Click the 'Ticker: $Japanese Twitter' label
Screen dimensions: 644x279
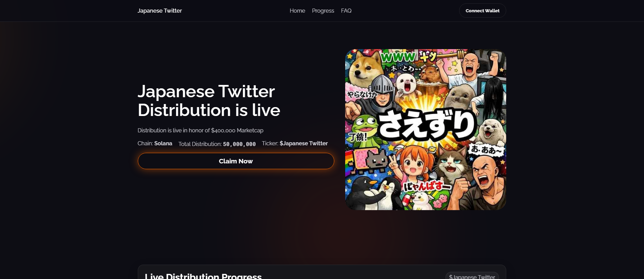coord(295,143)
